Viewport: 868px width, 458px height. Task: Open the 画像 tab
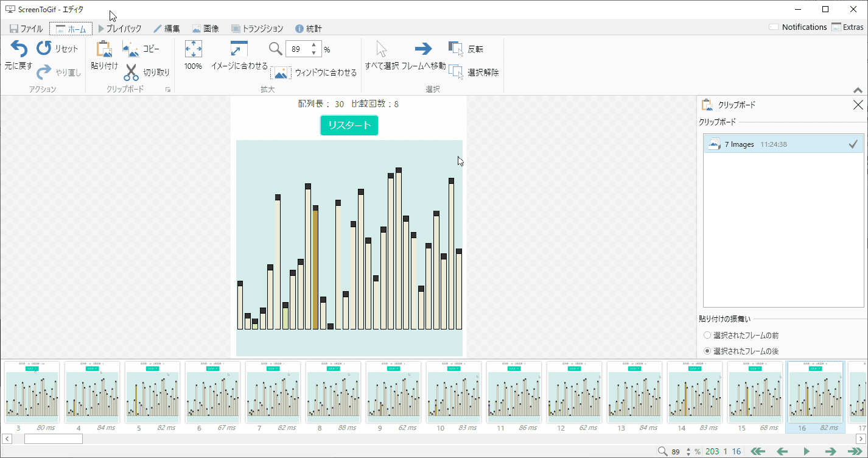pyautogui.click(x=205, y=29)
